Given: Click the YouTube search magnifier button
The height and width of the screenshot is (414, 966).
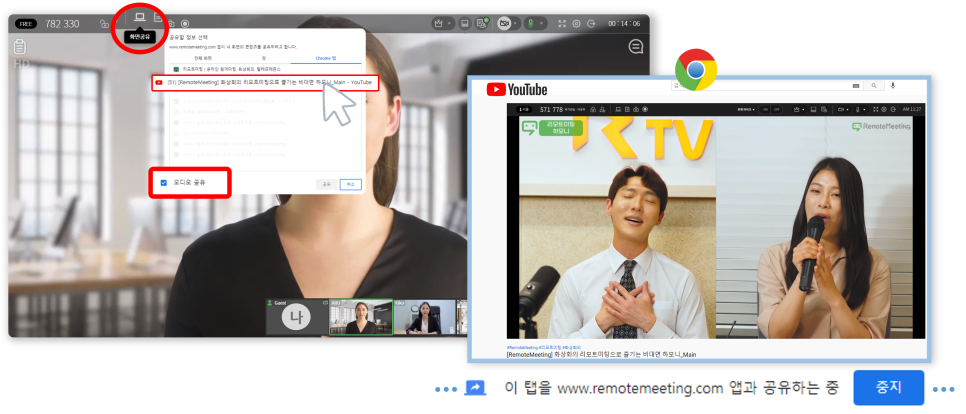Looking at the screenshot, I should click(874, 86).
